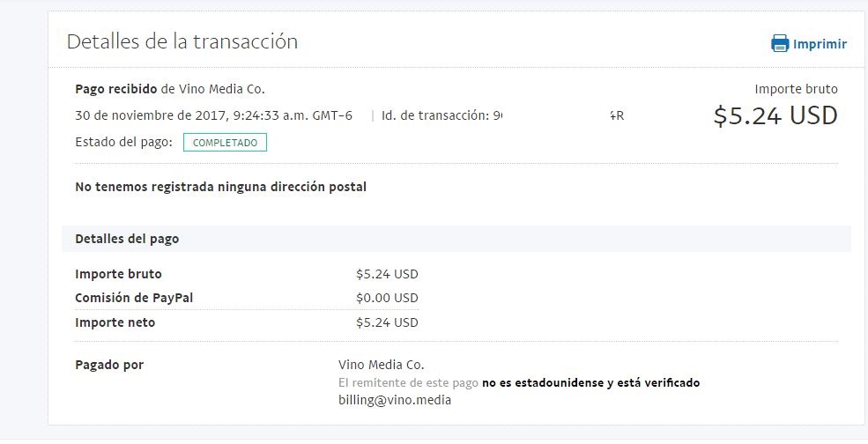Click the Importe neto row label
The image size is (868, 444).
click(115, 322)
